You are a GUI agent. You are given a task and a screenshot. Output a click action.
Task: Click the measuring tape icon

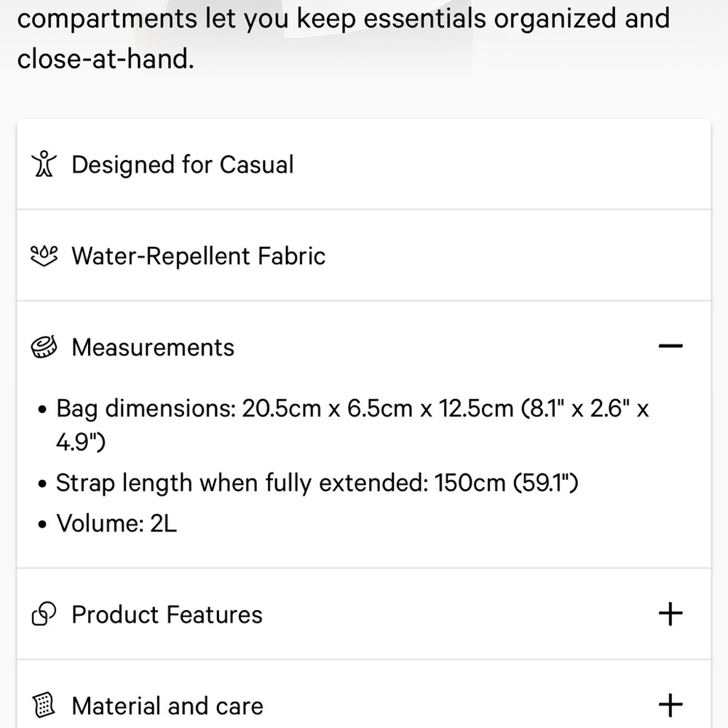click(x=44, y=347)
